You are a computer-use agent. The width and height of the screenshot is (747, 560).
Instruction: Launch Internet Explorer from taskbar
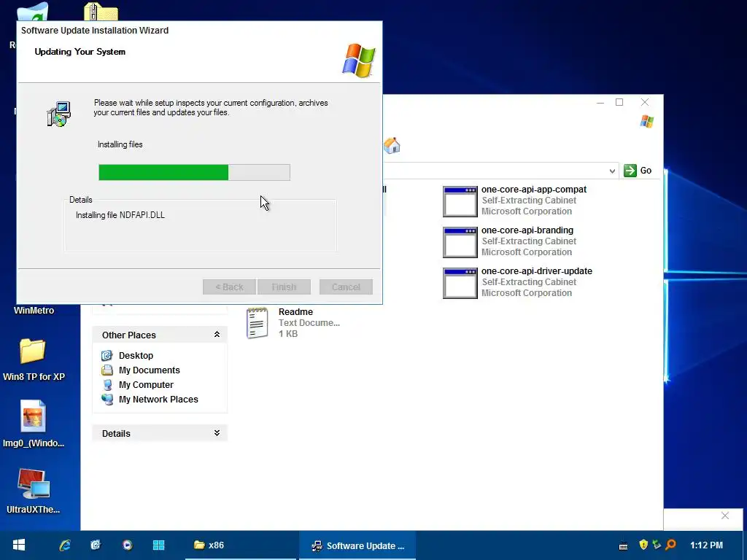pos(65,545)
